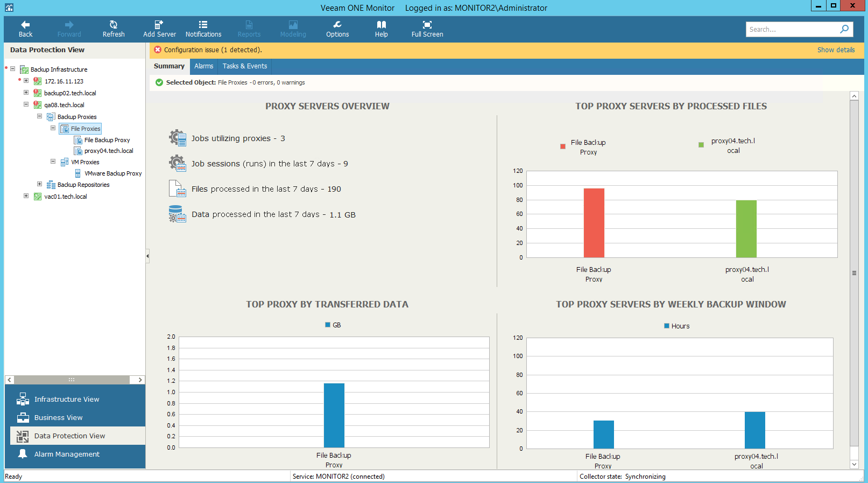Click the tree pane horizontal scrollbar
Viewport: 868px width, 483px height.
point(72,380)
